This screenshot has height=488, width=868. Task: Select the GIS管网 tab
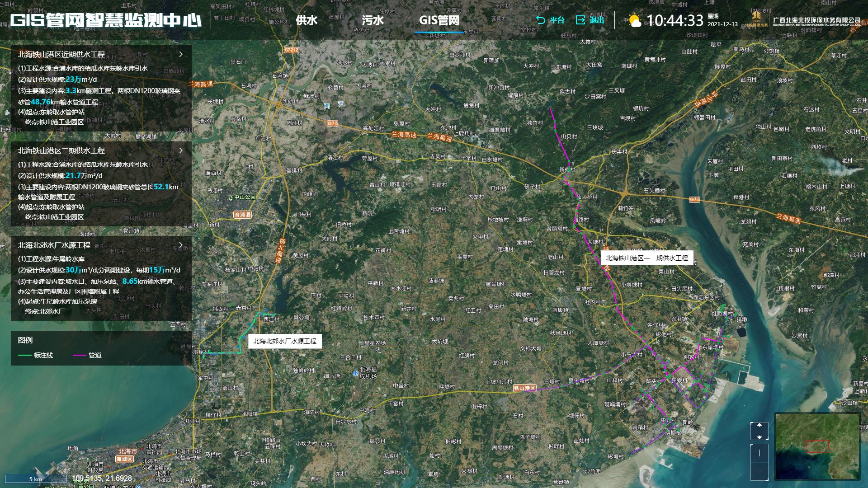[439, 20]
